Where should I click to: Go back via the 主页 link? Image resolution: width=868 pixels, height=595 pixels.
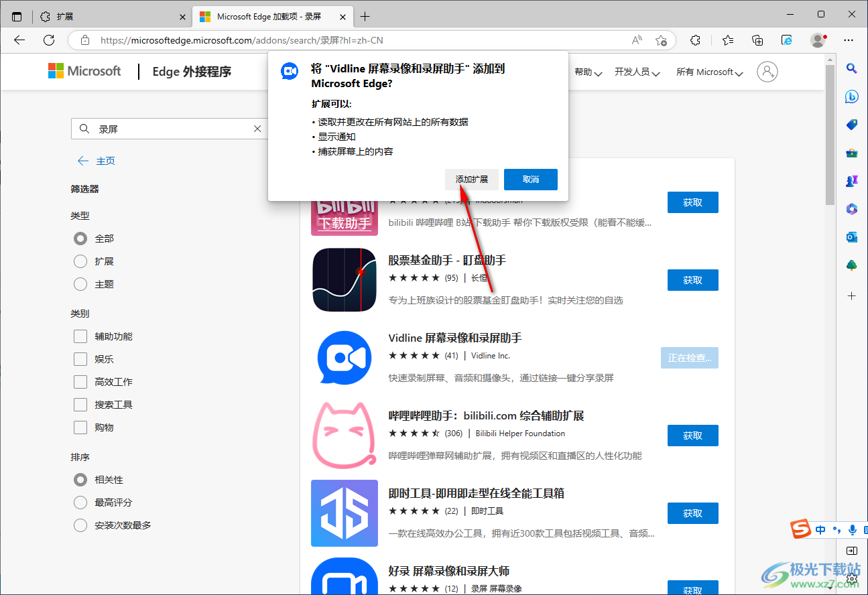(97, 161)
